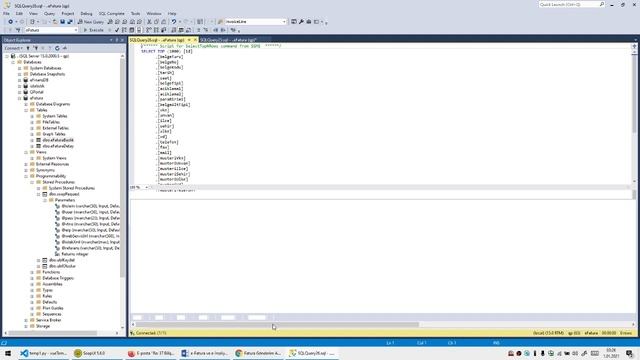
Task: Open the File menu
Action: click(x=7, y=13)
